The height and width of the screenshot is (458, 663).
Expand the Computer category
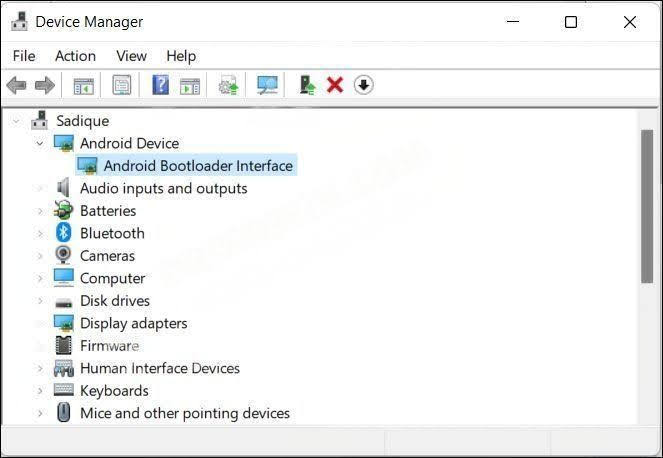click(x=40, y=278)
